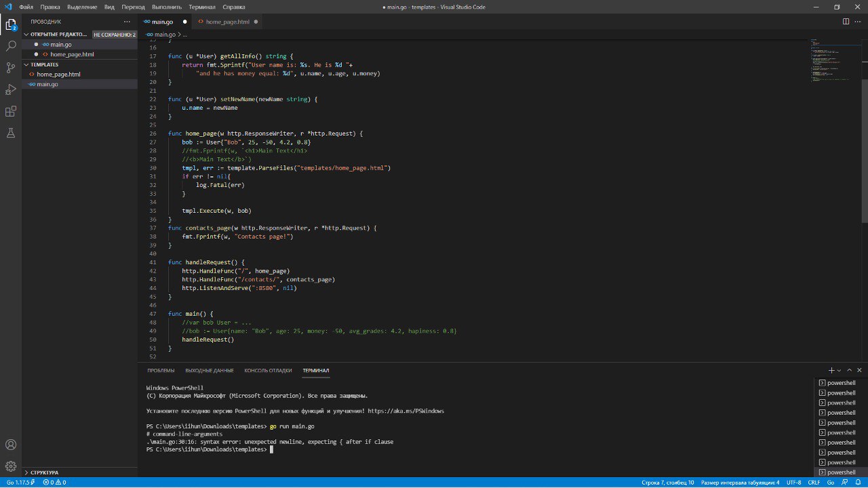Open the Extensions view
The width and height of the screenshot is (868, 488).
11,111
